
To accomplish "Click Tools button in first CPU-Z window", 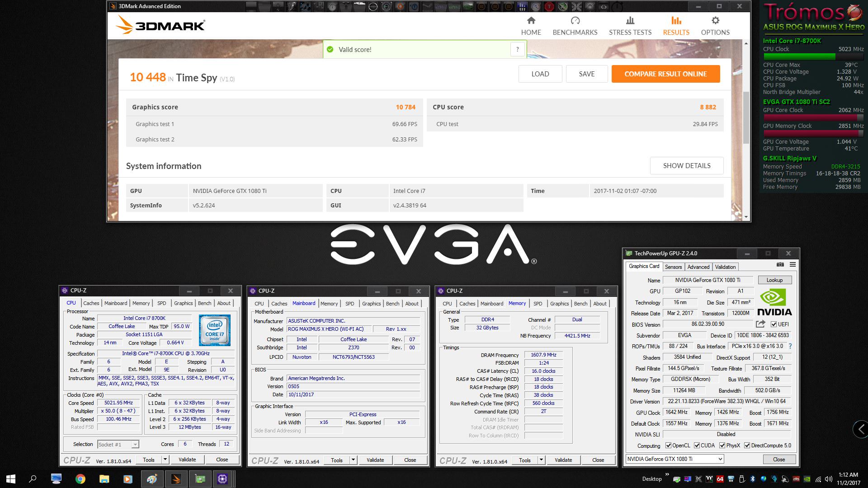I will click(149, 460).
